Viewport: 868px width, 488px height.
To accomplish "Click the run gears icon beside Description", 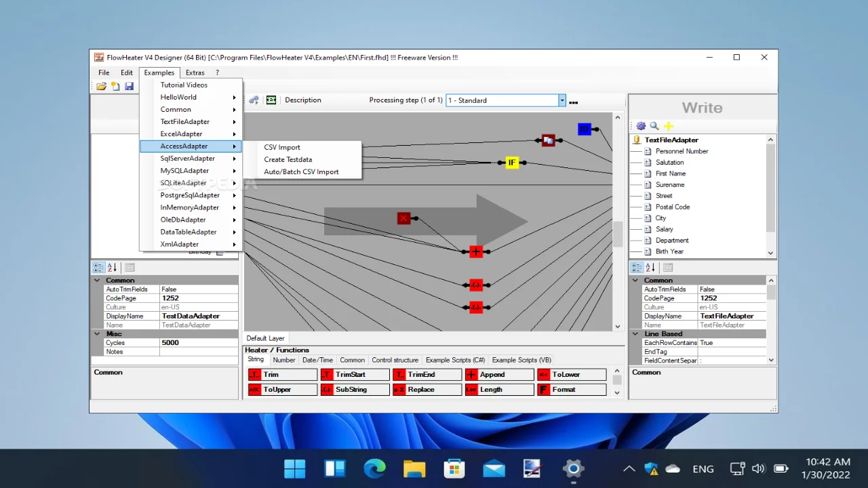I will 254,100.
